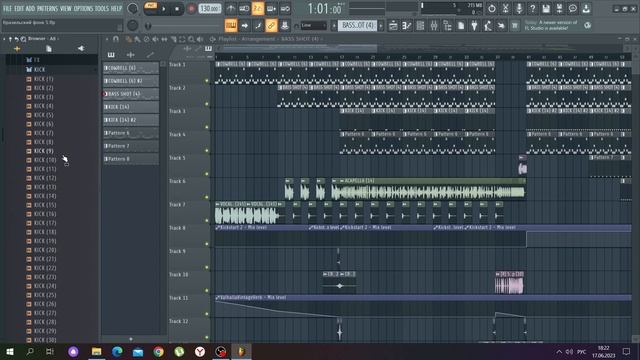Toggle multilink to controllers icon
The height and width of the screenshot is (360, 640).
(284, 26)
